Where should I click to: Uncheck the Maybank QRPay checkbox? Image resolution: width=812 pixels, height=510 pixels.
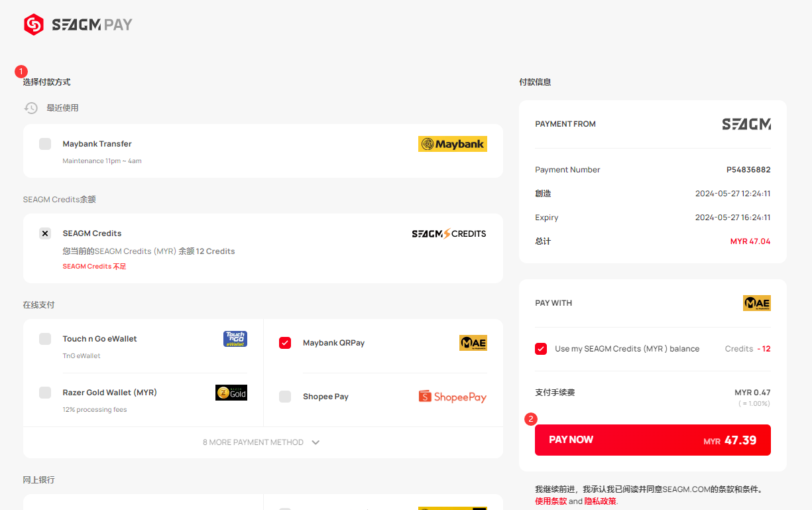pyautogui.click(x=285, y=343)
